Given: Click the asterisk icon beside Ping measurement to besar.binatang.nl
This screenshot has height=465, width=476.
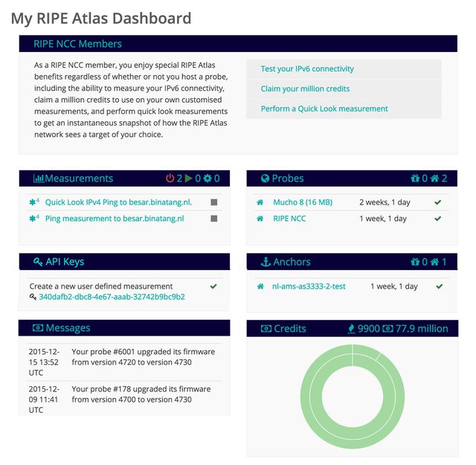Looking at the screenshot, I should (34, 219).
